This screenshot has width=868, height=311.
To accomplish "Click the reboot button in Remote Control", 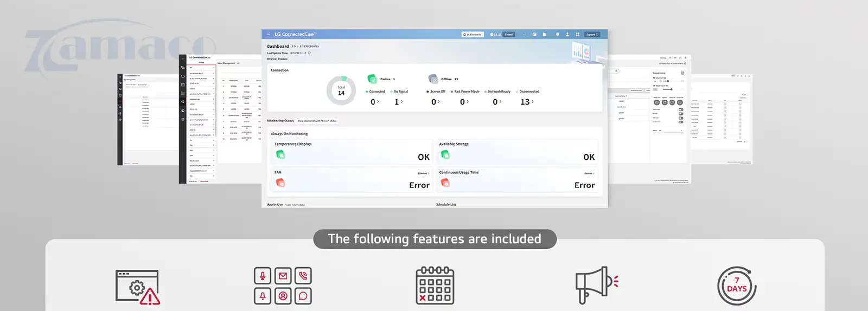I will point(665,102).
